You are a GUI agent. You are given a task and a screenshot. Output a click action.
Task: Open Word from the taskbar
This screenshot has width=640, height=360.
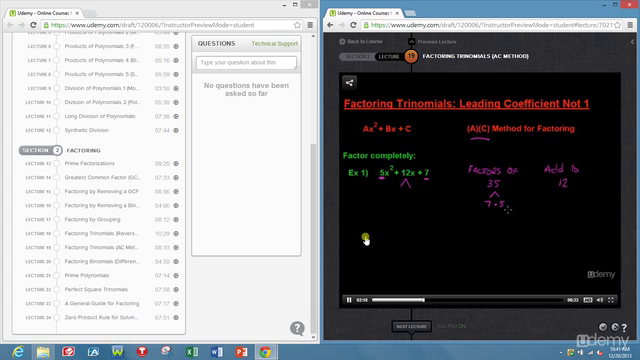217,352
